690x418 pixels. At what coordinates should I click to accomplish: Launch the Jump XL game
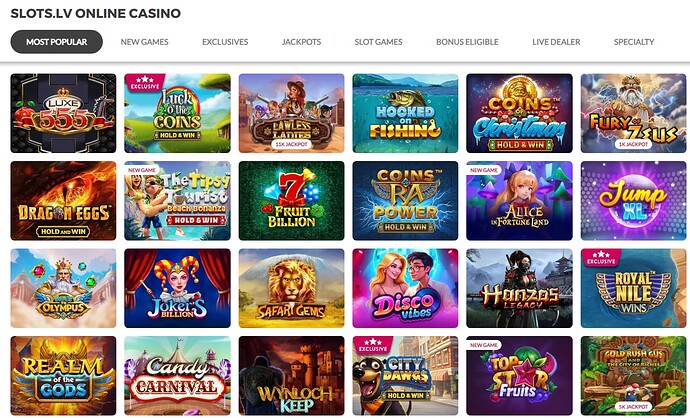pyautogui.click(x=633, y=201)
